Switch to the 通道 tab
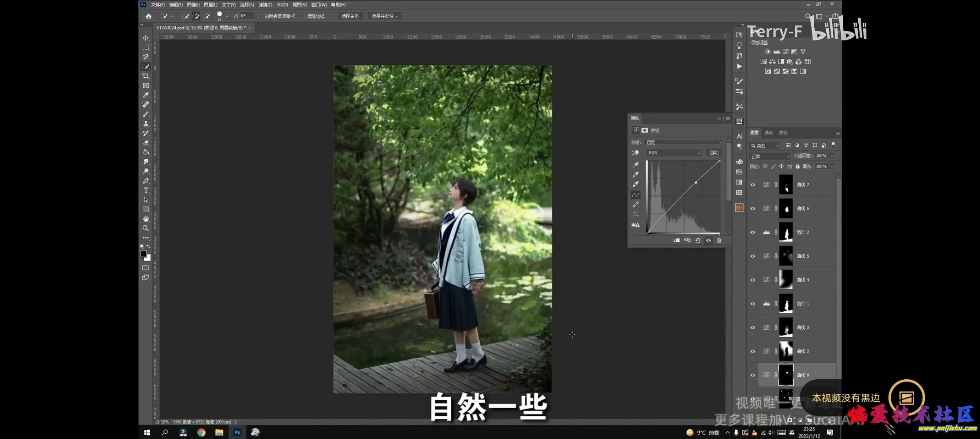The height and width of the screenshot is (439, 980). (x=769, y=133)
